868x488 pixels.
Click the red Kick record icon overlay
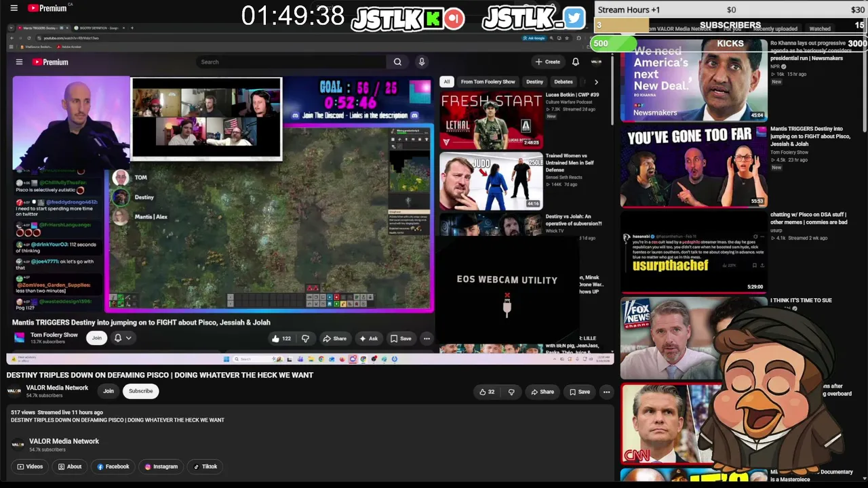(455, 18)
